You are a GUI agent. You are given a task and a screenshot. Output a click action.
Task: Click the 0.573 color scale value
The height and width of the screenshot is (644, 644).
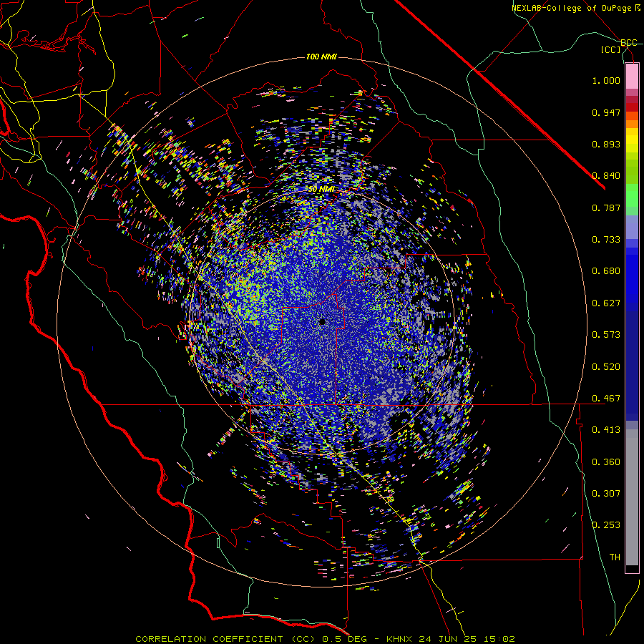(606, 335)
